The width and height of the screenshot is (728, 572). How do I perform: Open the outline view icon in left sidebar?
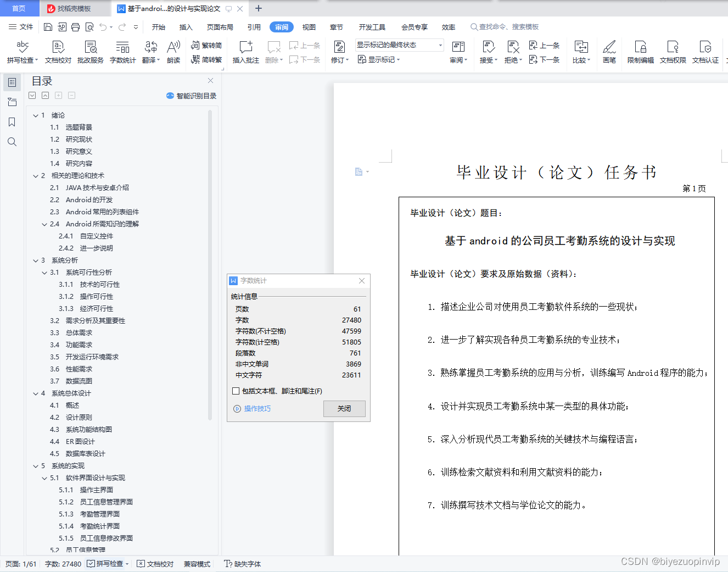[x=12, y=82]
